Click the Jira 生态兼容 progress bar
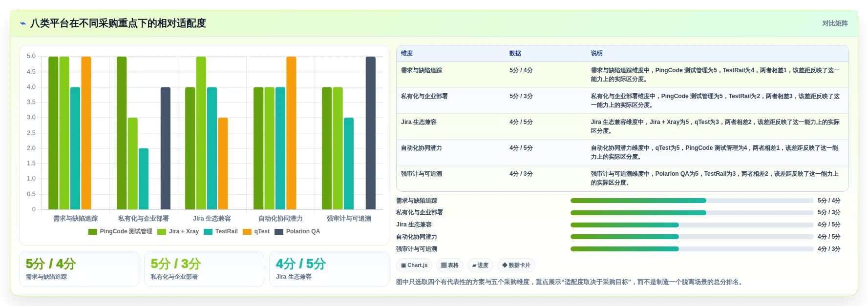The image size is (868, 306). (692, 225)
